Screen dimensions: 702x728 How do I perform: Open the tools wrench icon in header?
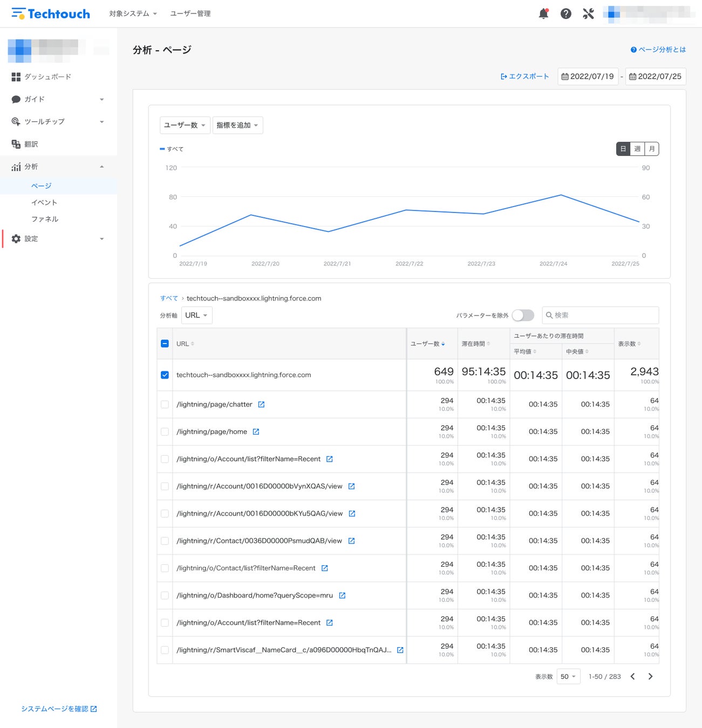[x=588, y=13]
